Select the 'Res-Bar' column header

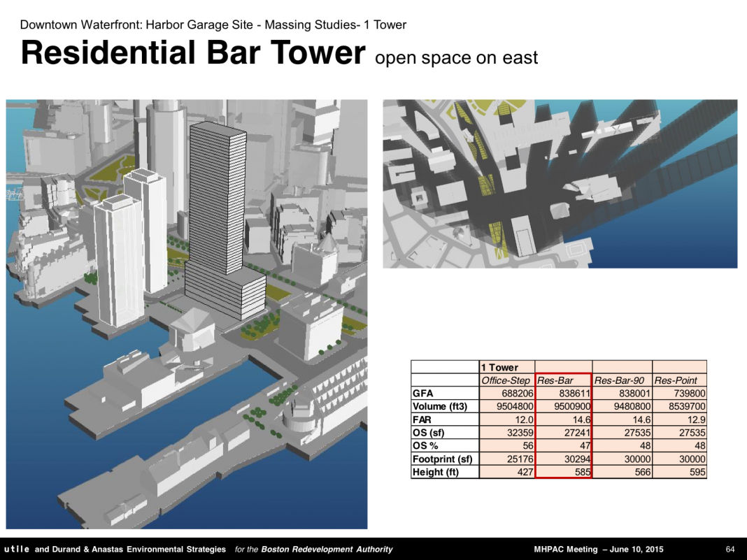pyautogui.click(x=555, y=380)
